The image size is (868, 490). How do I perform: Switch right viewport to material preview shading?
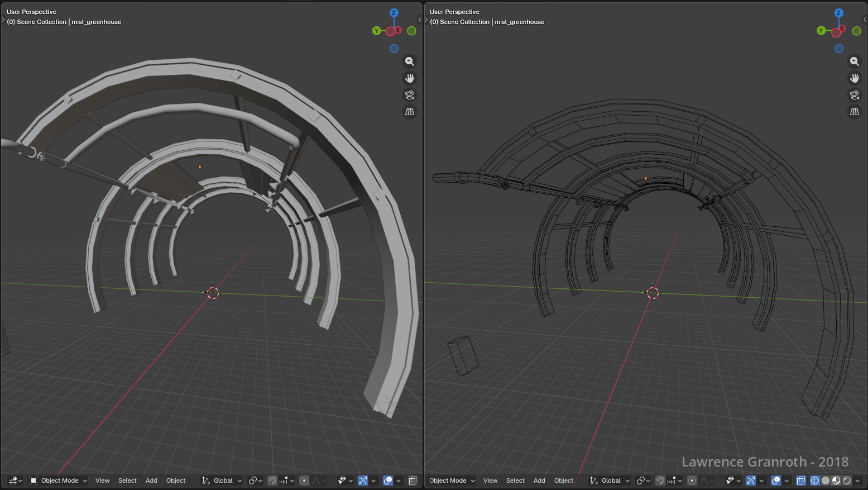(836, 481)
